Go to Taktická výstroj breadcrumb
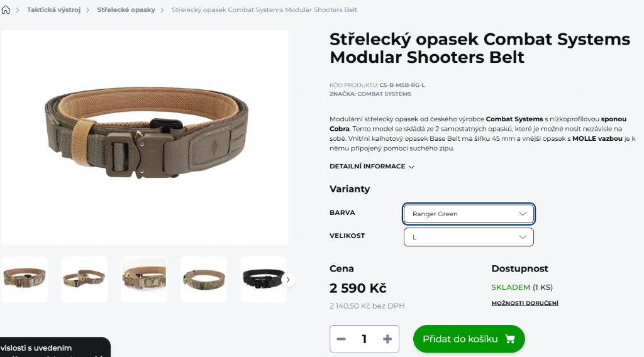This screenshot has height=357, width=644. 53,10
